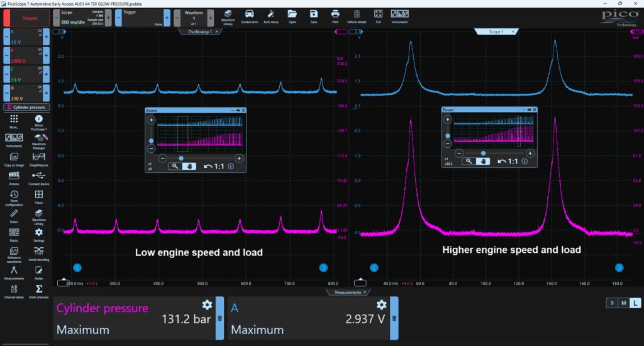
Task: Delete the channel A Maximum measurement
Action: click(394, 318)
